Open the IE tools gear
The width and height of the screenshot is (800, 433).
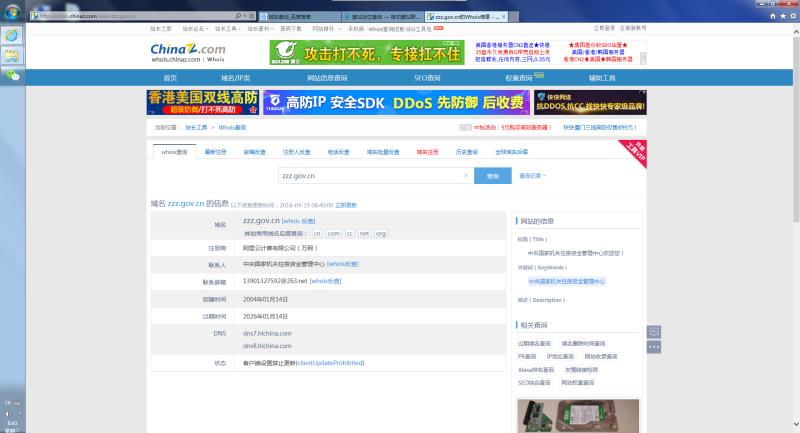(x=793, y=16)
